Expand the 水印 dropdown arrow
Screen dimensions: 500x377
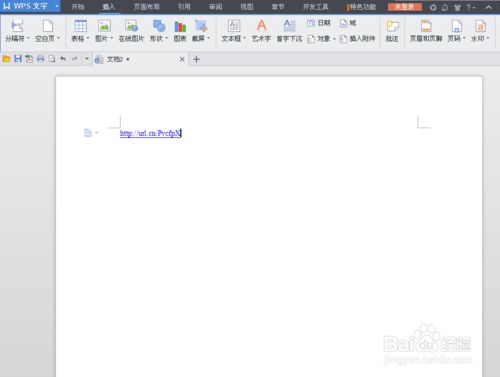tap(488, 38)
